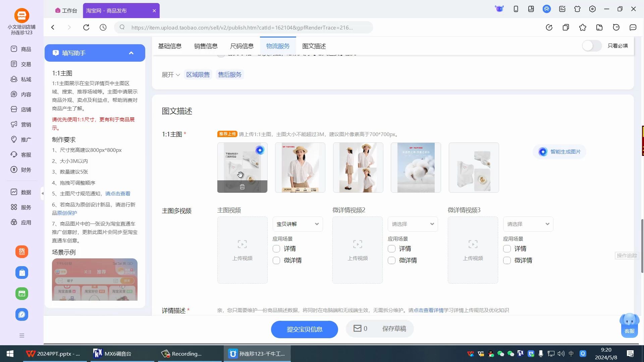Expand the 展开 section above 区域限售
The image size is (644, 362).
tap(170, 74)
